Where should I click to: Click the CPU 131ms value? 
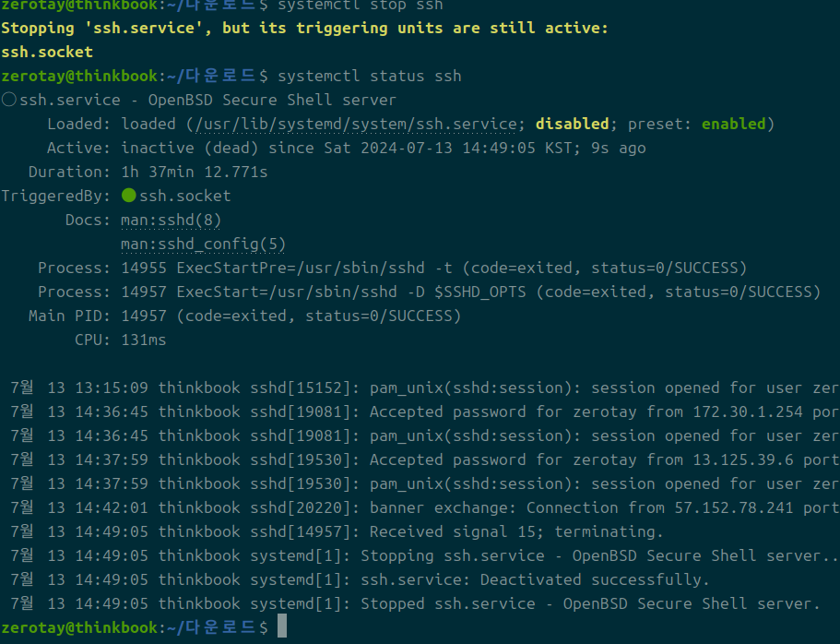pyautogui.click(x=144, y=340)
